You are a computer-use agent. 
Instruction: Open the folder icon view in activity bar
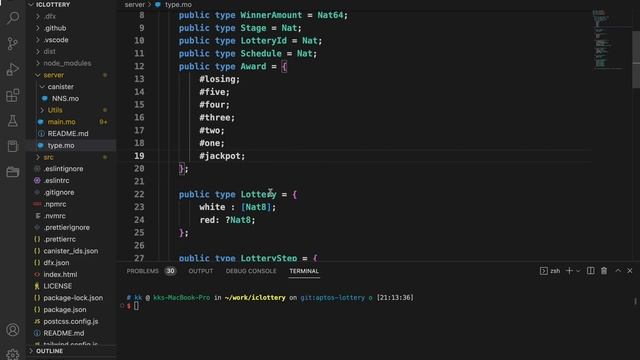[13, 172]
